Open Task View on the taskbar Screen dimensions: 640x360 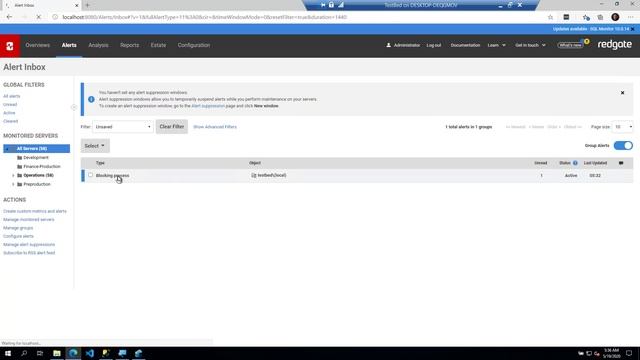click(x=40, y=353)
